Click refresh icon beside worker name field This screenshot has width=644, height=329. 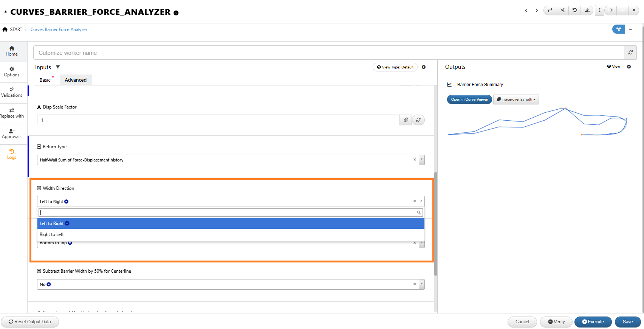(630, 53)
